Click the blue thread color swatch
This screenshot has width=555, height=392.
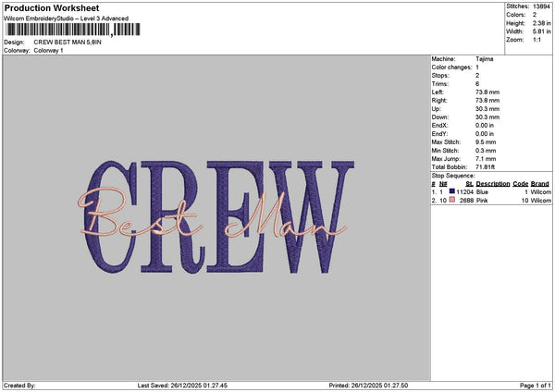(x=451, y=191)
